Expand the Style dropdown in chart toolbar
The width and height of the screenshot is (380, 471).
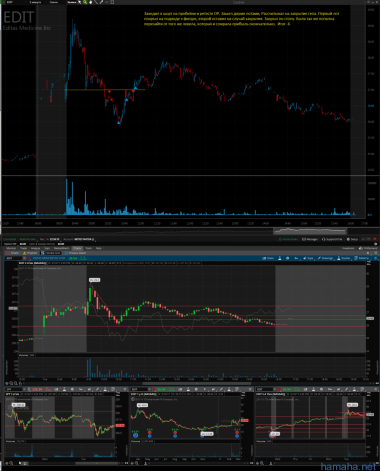click(x=309, y=258)
